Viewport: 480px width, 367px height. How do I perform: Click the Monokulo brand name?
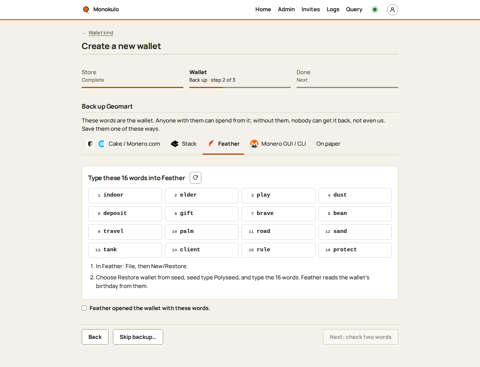[106, 9]
